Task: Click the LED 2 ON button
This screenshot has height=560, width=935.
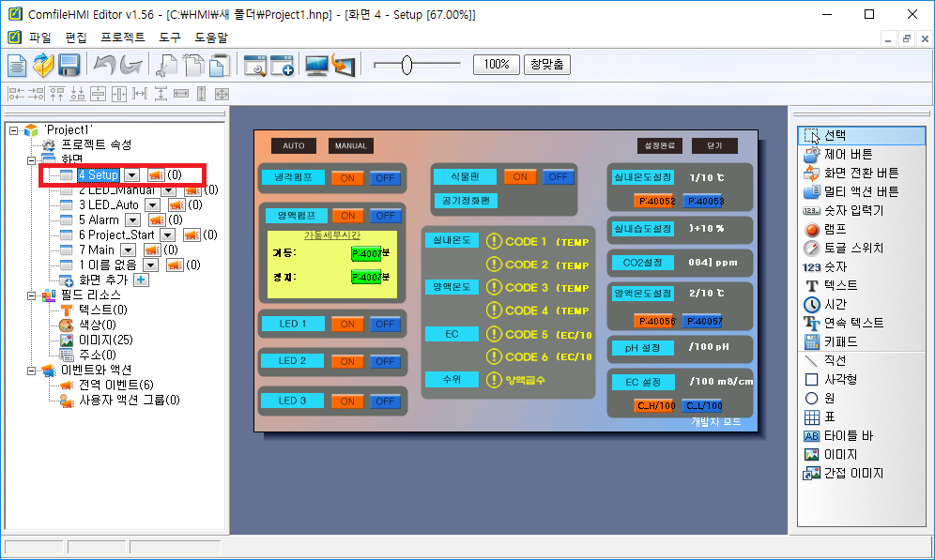Action: (347, 361)
